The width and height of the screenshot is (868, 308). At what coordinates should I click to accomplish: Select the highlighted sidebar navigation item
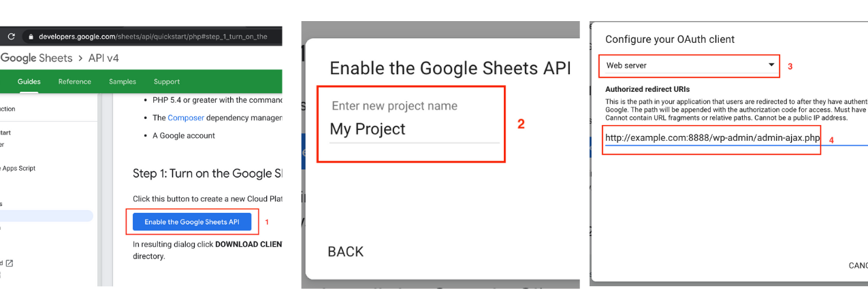tap(46, 216)
